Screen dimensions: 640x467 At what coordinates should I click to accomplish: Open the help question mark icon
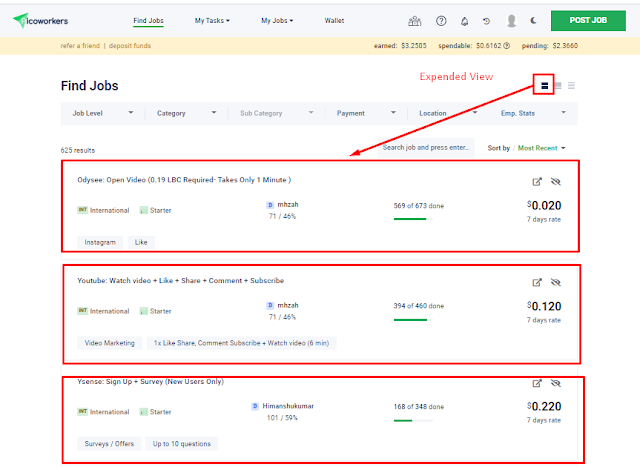pyautogui.click(x=441, y=21)
